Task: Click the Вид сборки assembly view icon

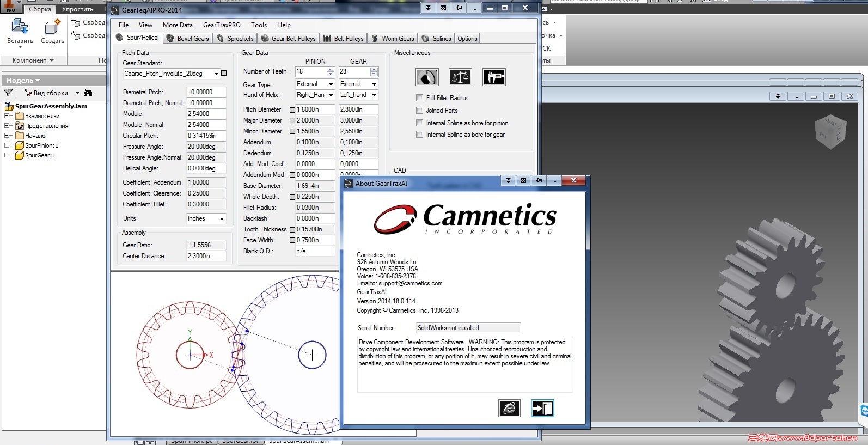Action: click(28, 93)
